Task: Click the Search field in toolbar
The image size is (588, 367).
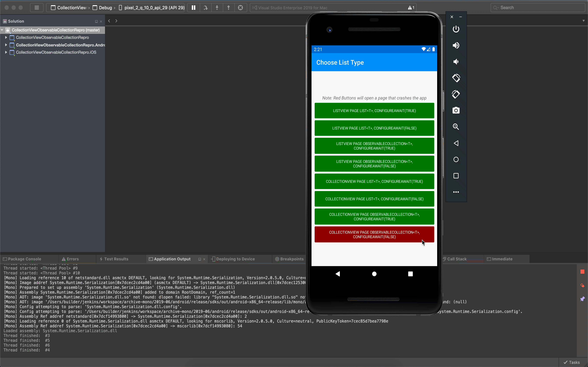Action: point(537,8)
